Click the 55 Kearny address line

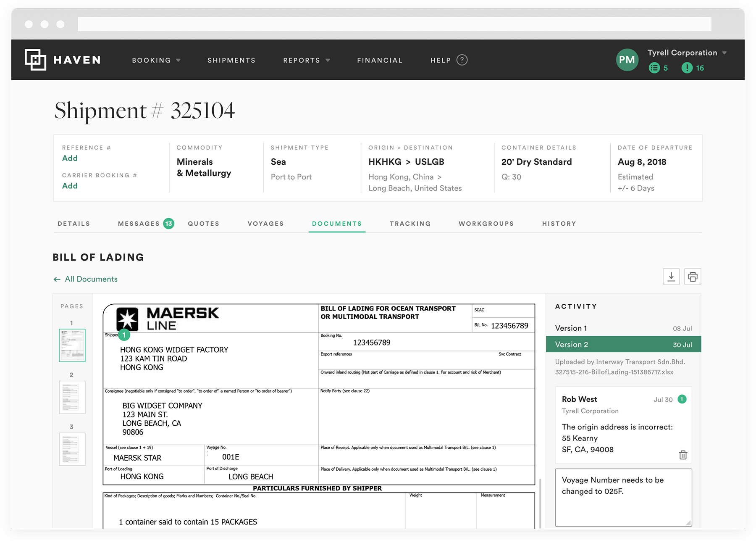tap(580, 438)
